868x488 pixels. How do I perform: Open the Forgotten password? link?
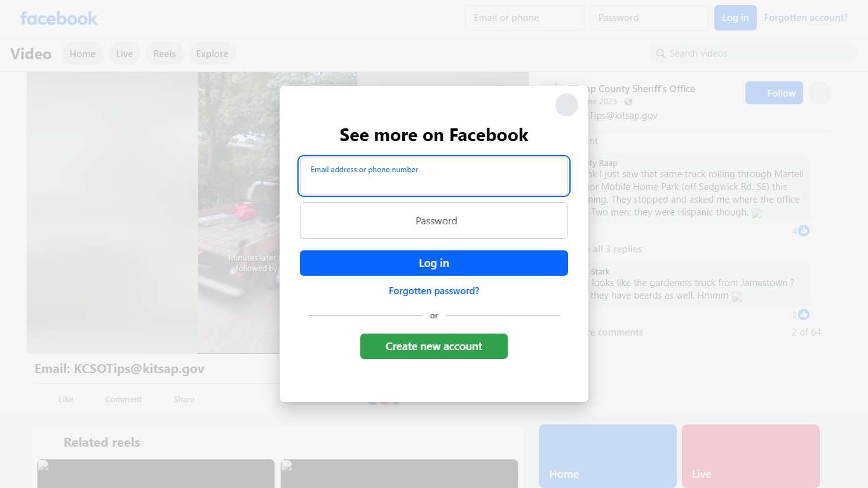point(434,291)
